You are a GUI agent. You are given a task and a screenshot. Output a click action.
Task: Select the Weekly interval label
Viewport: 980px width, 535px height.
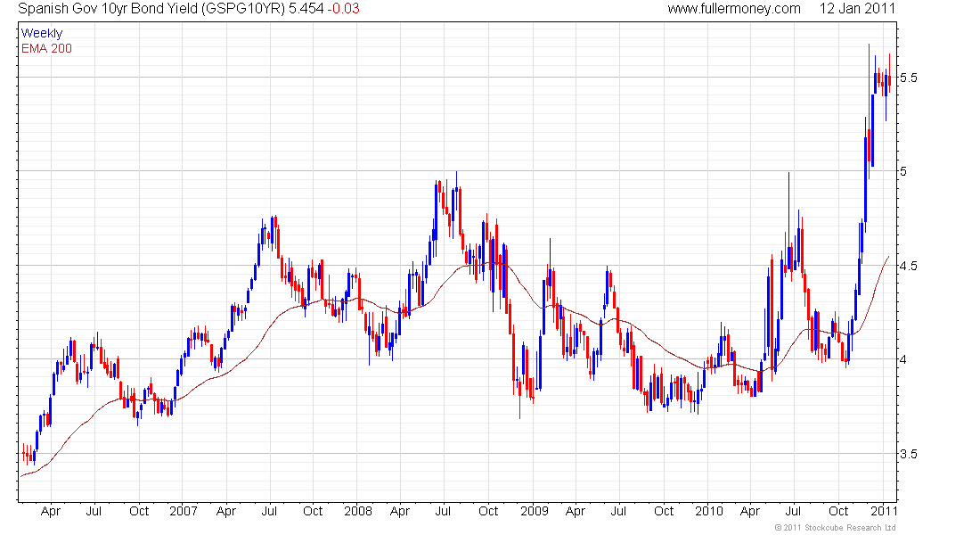[42, 33]
